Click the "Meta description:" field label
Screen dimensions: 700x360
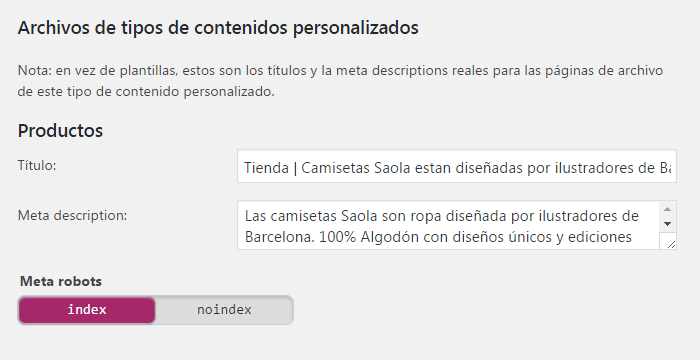coord(72,216)
